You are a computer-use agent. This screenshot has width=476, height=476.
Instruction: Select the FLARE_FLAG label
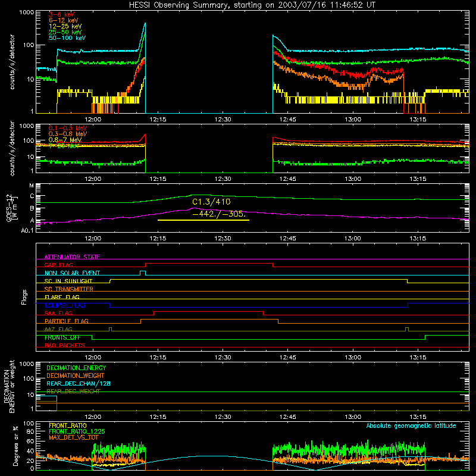click(62, 297)
